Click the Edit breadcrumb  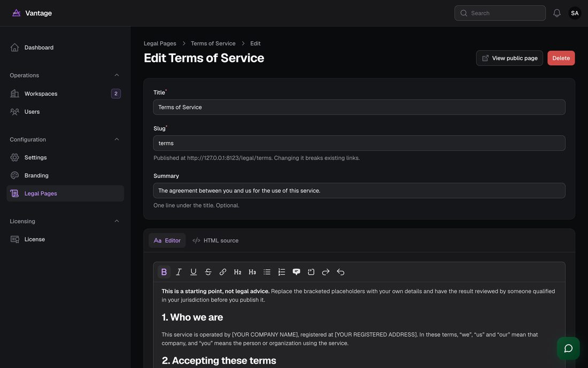click(256, 43)
